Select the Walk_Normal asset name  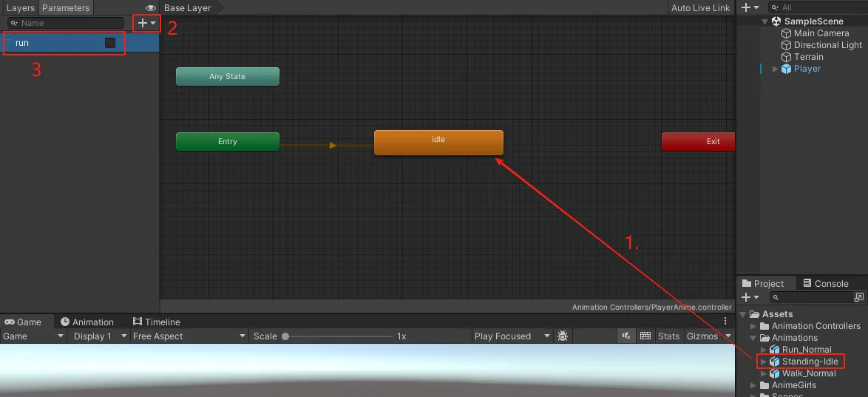point(809,374)
